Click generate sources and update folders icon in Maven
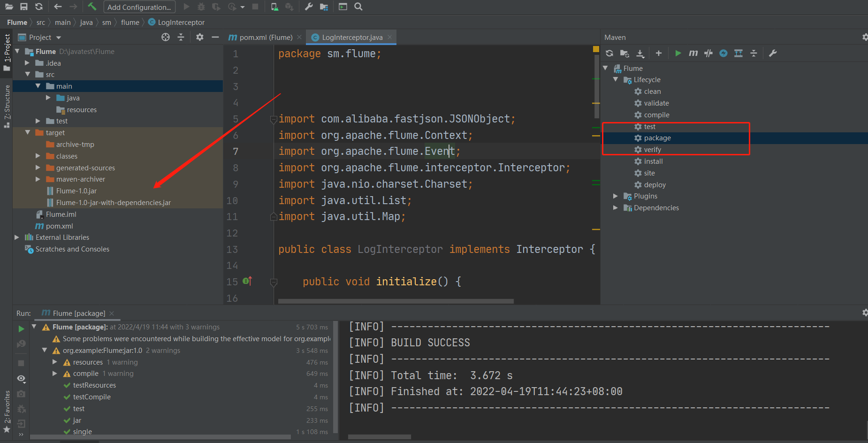Viewport: 868px width, 443px height. [x=624, y=53]
